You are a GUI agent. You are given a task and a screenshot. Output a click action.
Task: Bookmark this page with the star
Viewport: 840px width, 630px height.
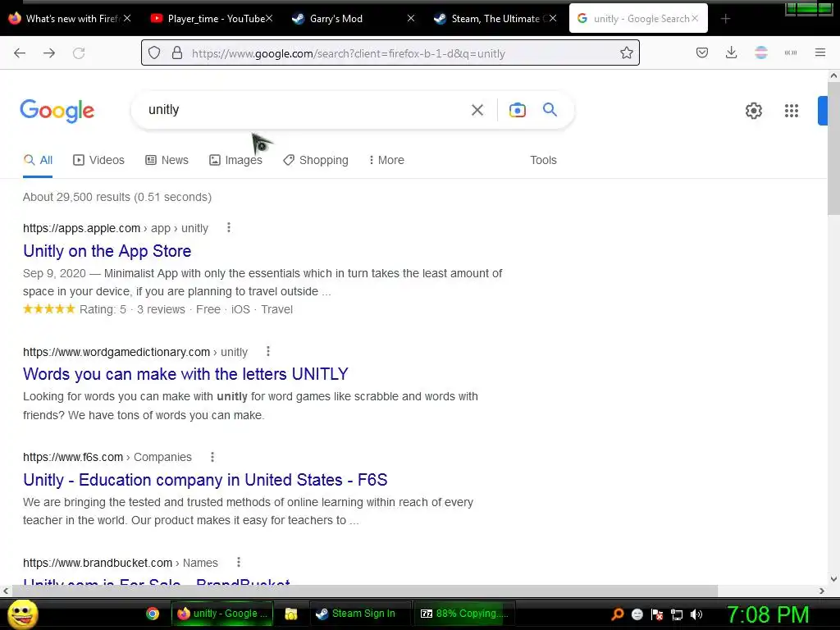click(x=626, y=53)
